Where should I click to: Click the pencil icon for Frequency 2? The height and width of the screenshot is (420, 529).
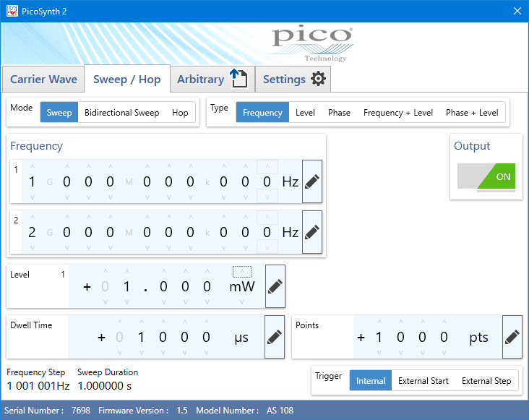[x=311, y=232]
